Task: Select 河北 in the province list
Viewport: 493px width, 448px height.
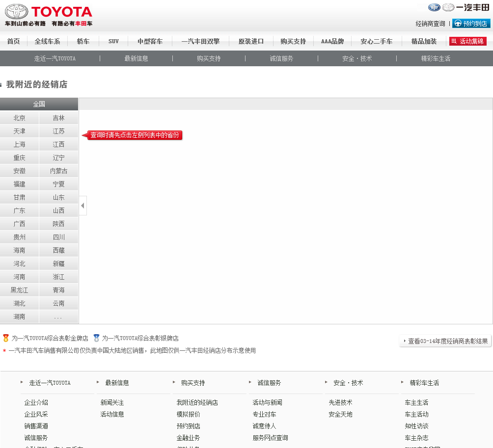Action: 19,264
